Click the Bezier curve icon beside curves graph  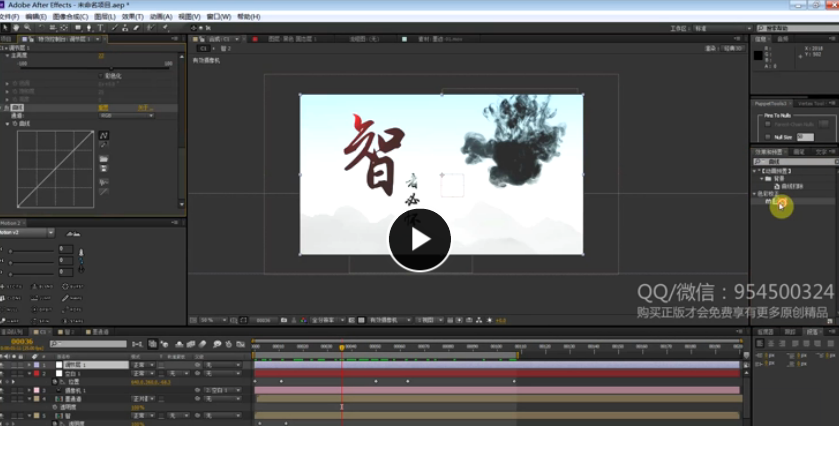104,135
